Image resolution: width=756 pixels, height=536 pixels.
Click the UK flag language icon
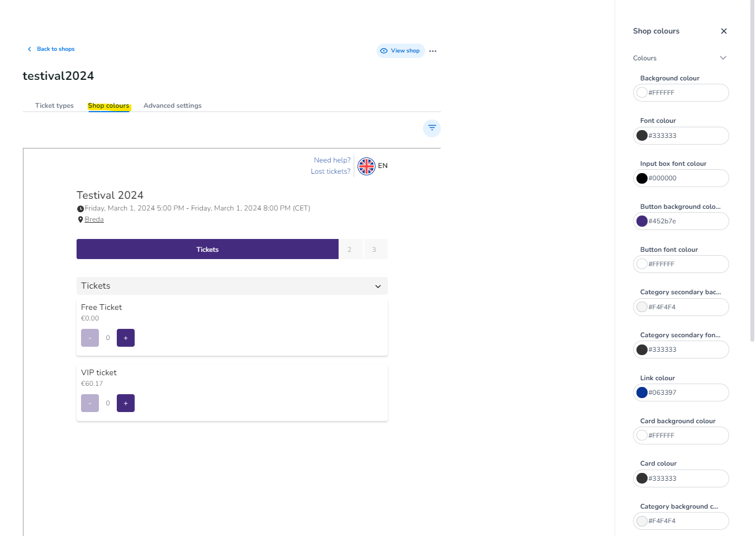click(367, 166)
